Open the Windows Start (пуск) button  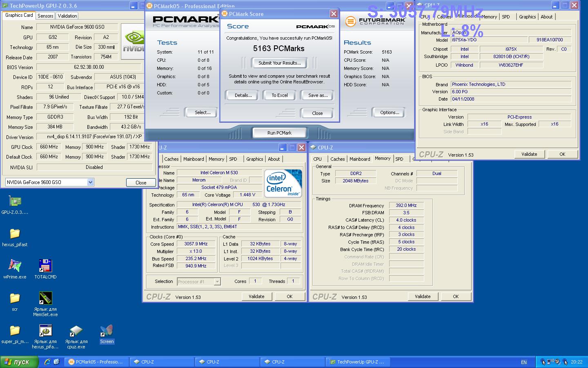(19, 362)
